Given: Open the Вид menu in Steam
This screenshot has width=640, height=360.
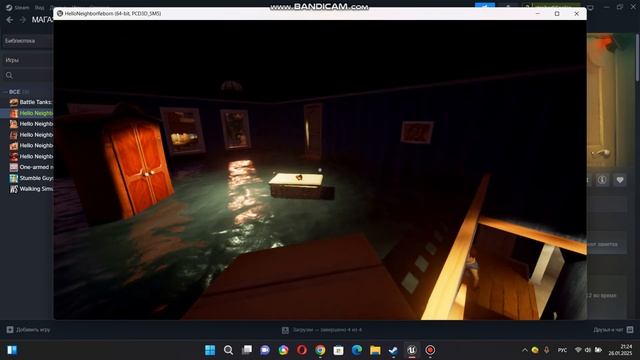Looking at the screenshot, I should click(x=40, y=7).
